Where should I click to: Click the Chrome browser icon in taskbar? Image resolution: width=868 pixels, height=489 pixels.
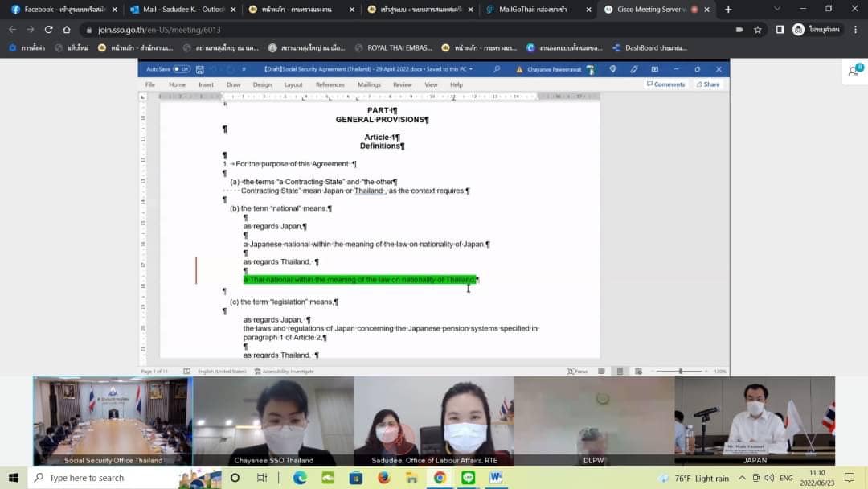point(440,478)
